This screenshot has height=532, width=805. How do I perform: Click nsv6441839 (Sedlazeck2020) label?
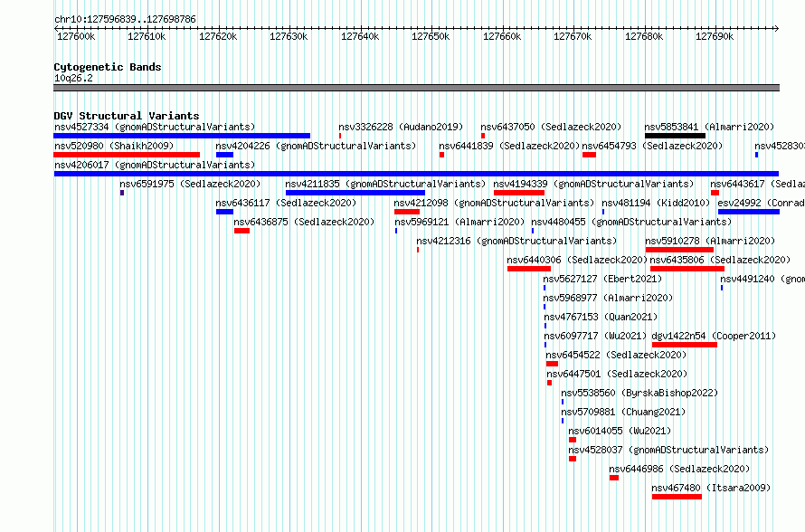[x=509, y=146]
